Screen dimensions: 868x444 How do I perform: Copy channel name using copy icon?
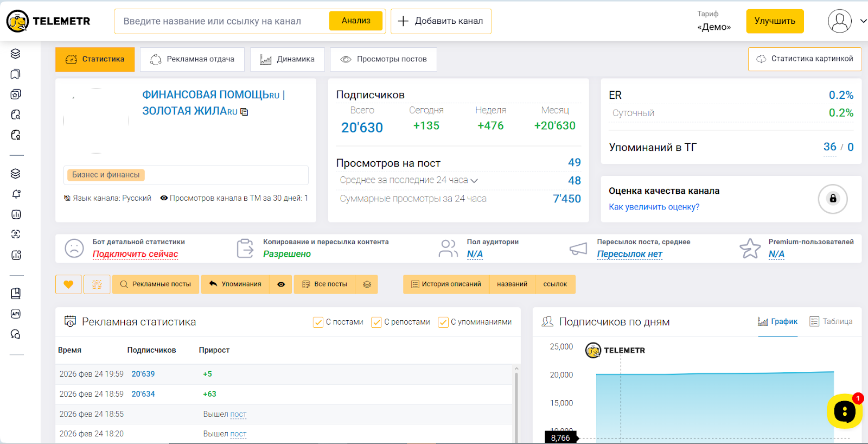(x=245, y=112)
